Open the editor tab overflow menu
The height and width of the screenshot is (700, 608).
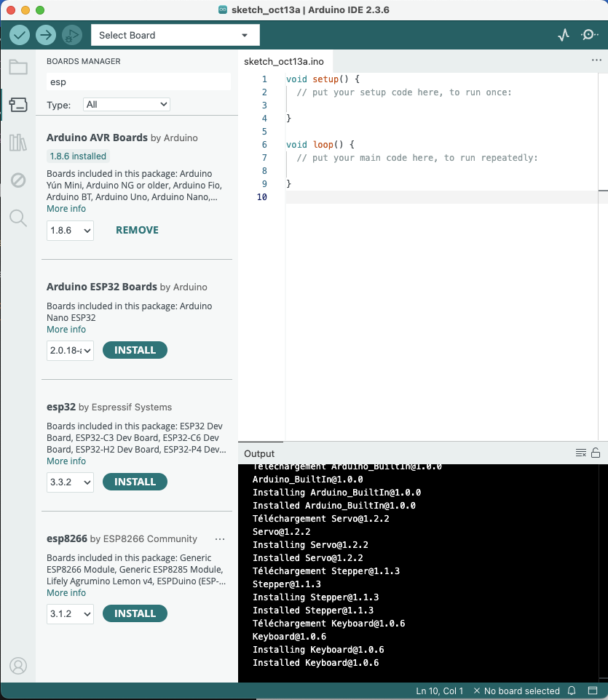[597, 61]
